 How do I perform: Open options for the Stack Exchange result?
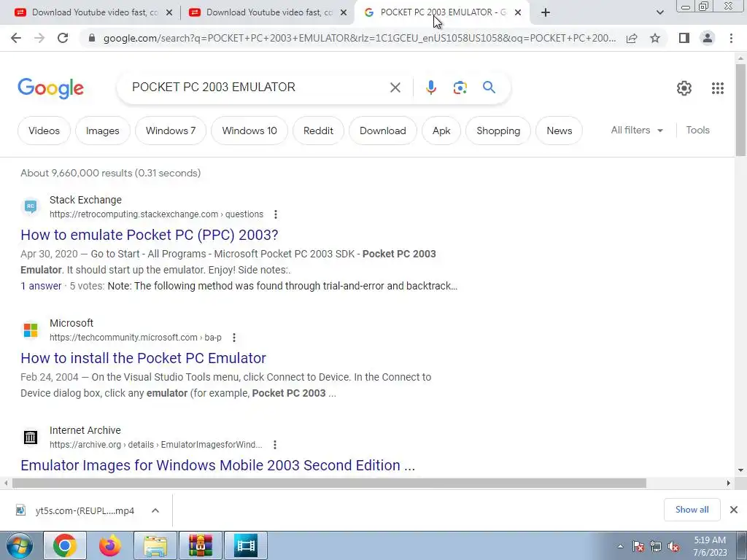[x=275, y=214]
